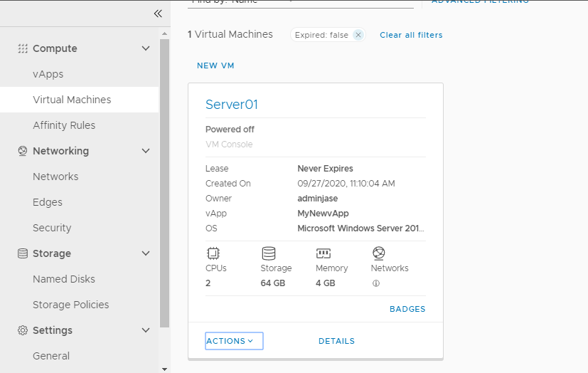The height and width of the screenshot is (373, 588).
Task: Click the '4 GB' memory value
Action: tap(326, 283)
